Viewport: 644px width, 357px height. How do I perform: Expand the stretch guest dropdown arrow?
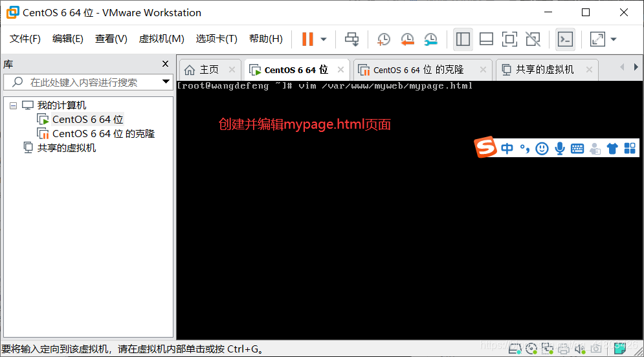point(614,39)
